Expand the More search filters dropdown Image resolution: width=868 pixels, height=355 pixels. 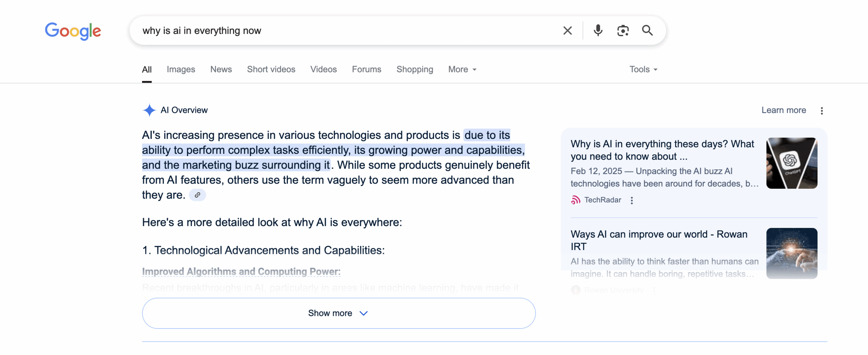pyautogui.click(x=462, y=69)
